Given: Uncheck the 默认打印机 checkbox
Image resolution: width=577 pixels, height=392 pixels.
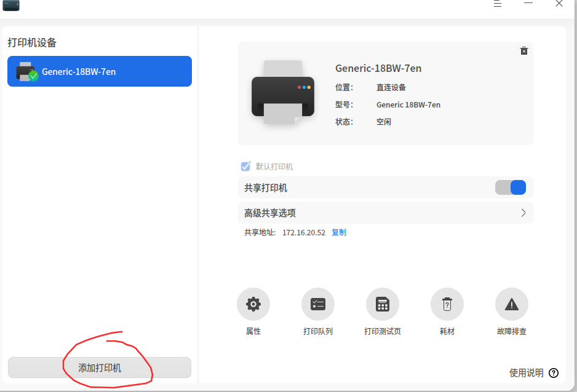Looking at the screenshot, I should click(246, 167).
